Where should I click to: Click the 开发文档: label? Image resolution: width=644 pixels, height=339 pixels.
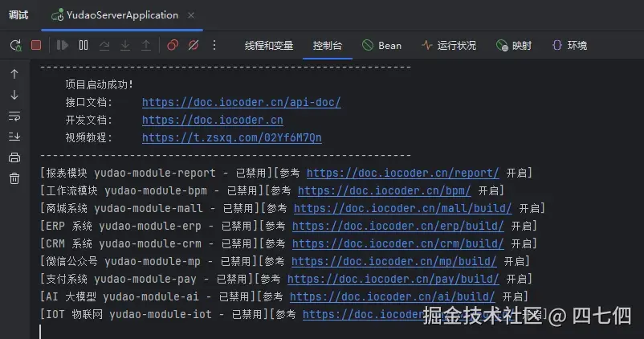[x=88, y=120]
